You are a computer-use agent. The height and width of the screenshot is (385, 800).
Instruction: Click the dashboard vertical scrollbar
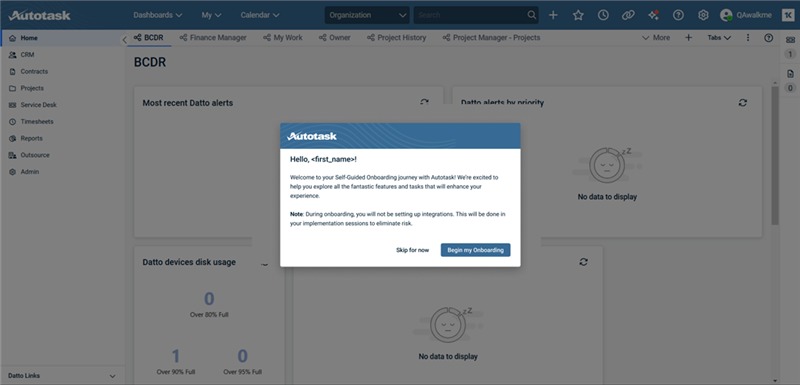775,156
